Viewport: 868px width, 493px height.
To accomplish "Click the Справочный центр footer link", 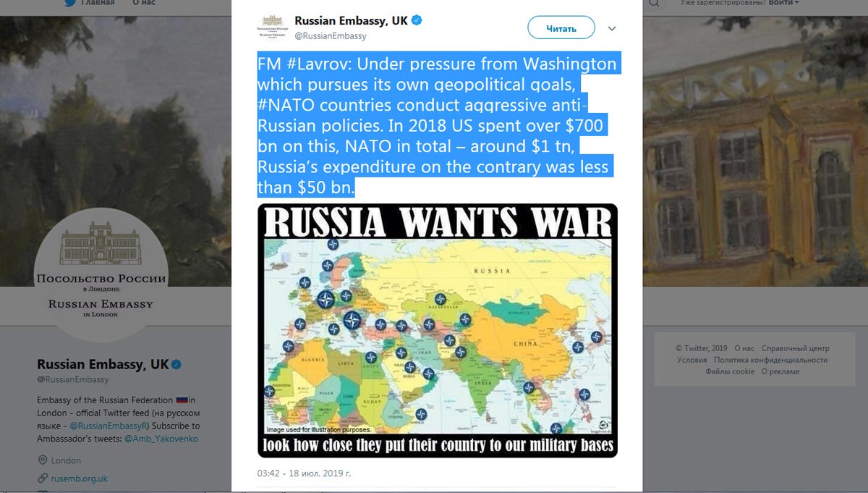I will point(796,349).
